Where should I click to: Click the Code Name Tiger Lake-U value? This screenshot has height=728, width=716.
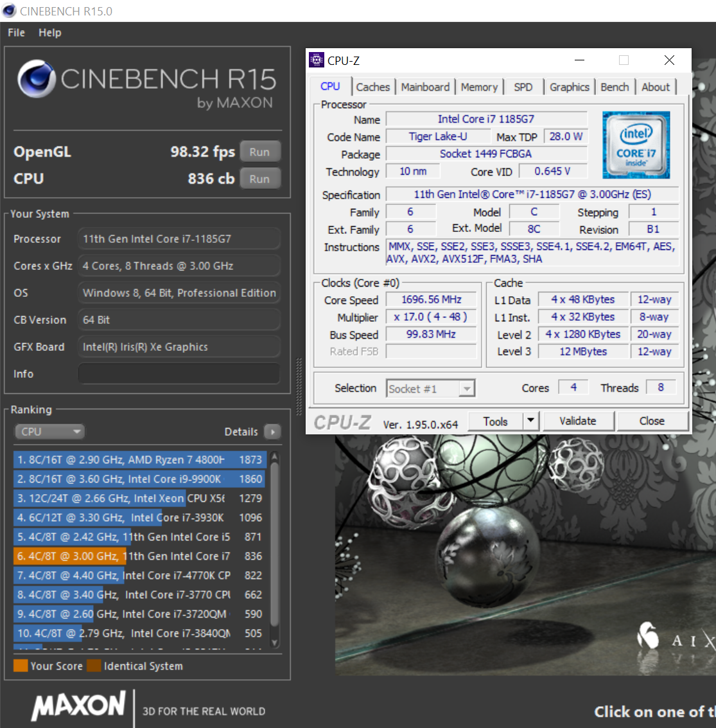point(438,136)
